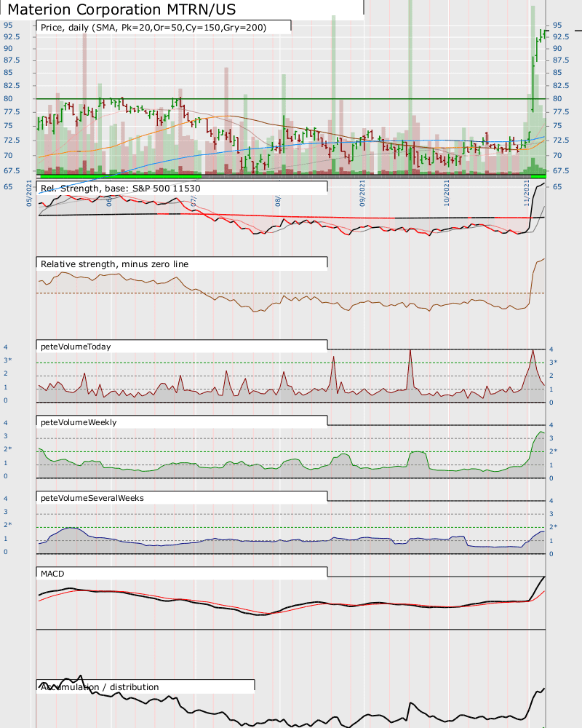The width and height of the screenshot is (582, 728).
Task: Click the peteVolumeWeekly panel label
Action: pos(79,422)
